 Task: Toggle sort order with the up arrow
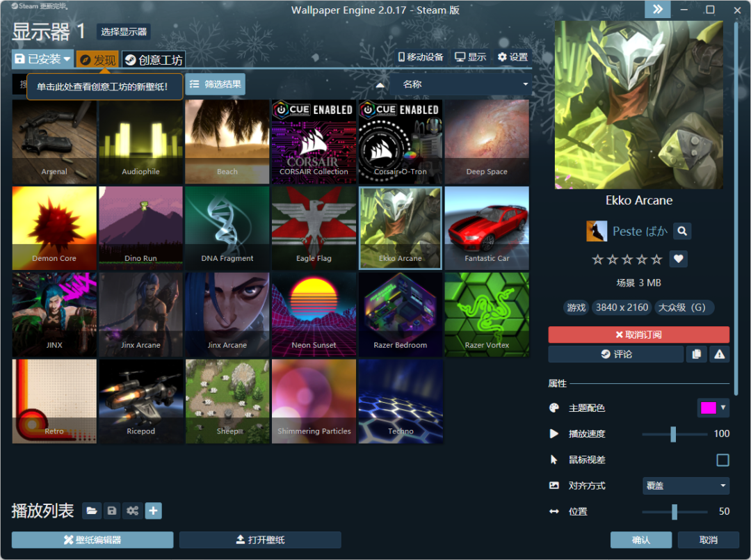(x=380, y=86)
